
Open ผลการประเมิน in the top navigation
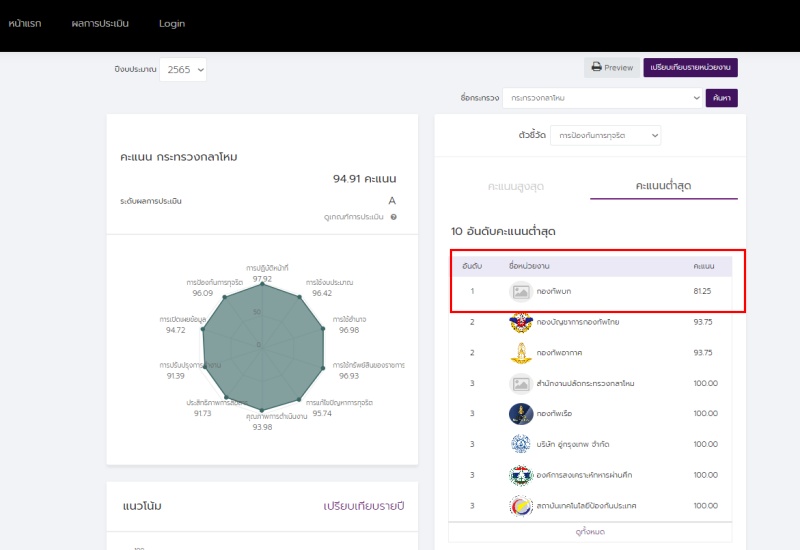pyautogui.click(x=100, y=24)
